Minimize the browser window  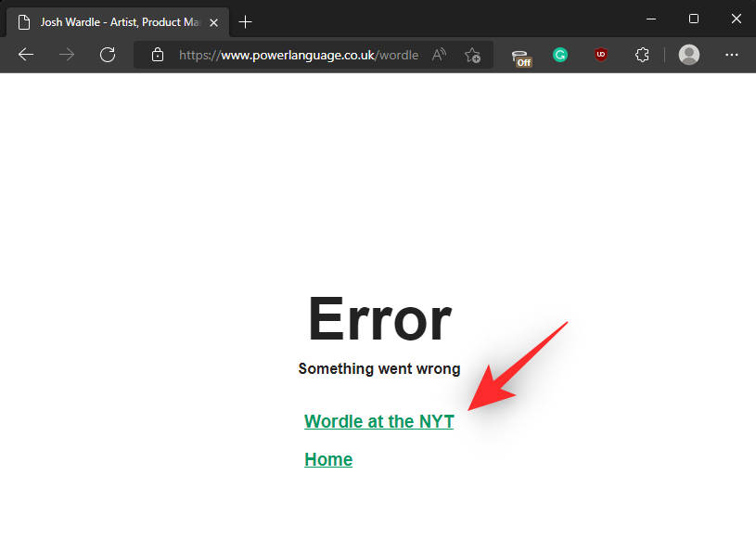650,19
